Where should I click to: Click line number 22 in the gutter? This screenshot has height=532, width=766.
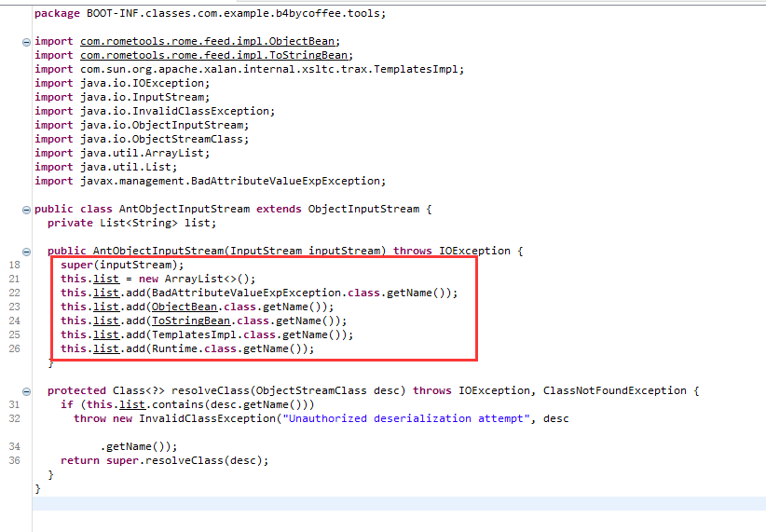15,293
